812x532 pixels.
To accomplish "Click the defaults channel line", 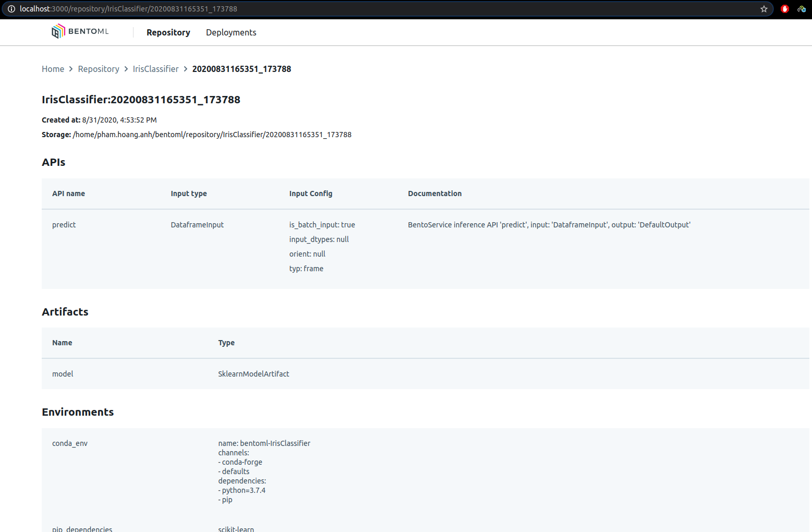I will (x=234, y=471).
